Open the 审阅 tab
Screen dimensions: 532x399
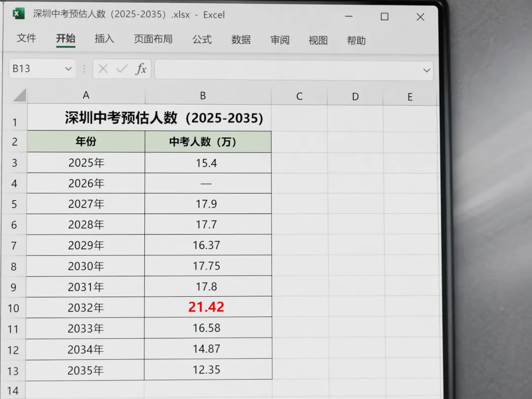click(x=280, y=40)
